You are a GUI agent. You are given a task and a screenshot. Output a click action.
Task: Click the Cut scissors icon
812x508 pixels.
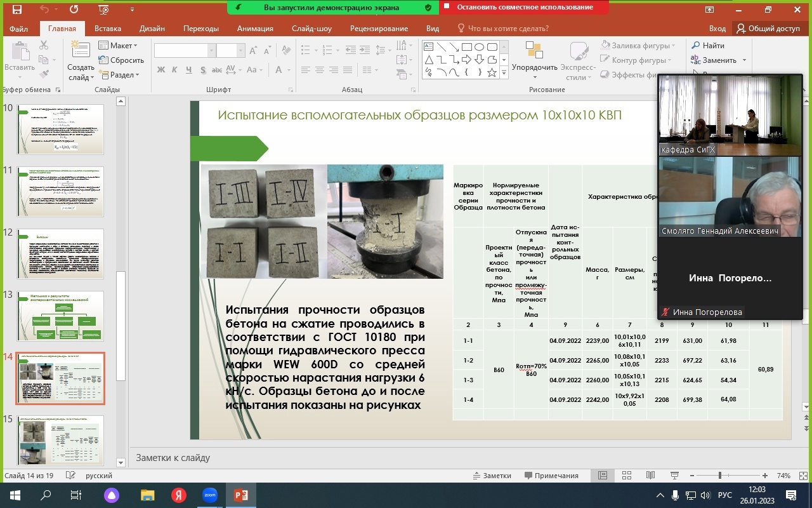44,45
